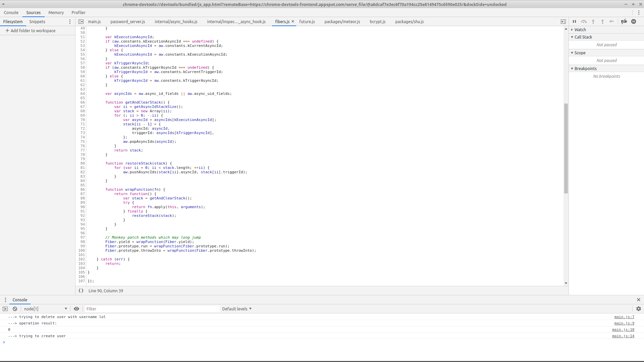Image resolution: width=644 pixels, height=362 pixels.
Task: Click the 'Line 90, Column 39' status text
Action: tap(106, 291)
